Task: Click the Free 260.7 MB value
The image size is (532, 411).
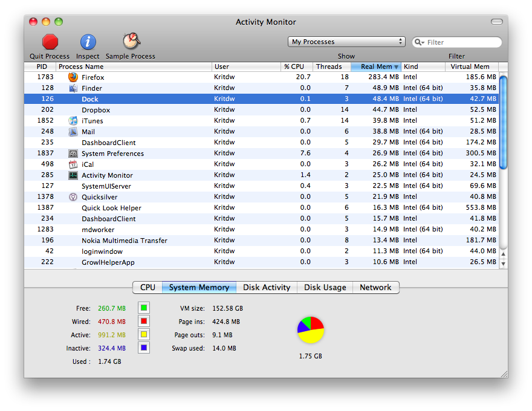Action: tap(112, 308)
